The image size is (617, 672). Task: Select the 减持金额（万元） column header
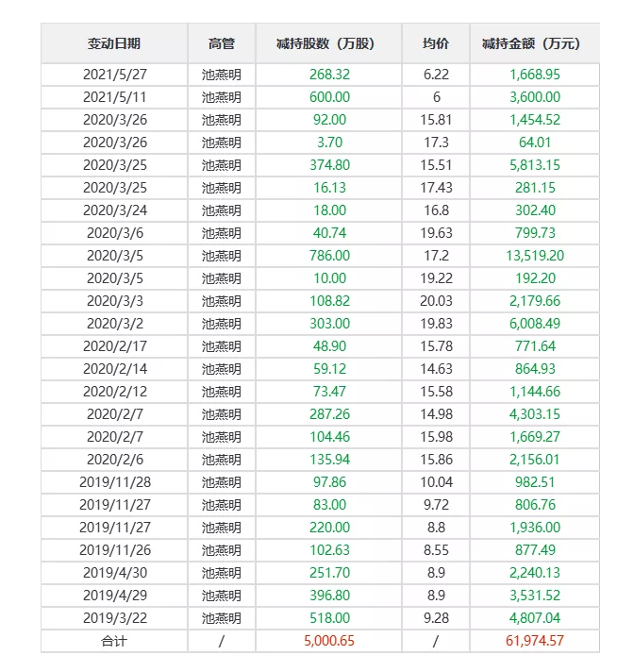click(x=534, y=43)
